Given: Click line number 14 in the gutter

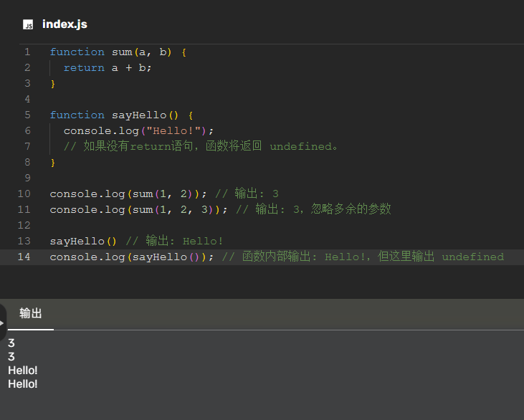Looking at the screenshot, I should (x=24, y=257).
